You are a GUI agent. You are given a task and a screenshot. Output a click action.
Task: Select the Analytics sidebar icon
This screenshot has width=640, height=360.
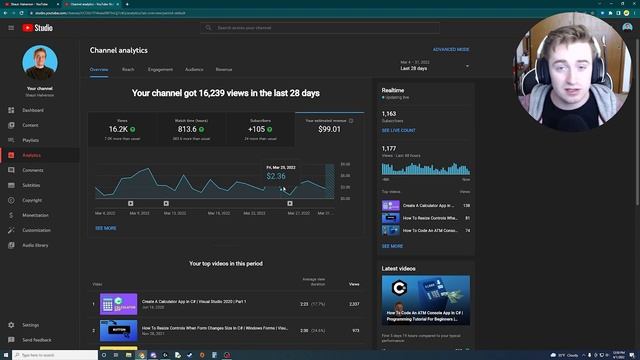(11, 155)
